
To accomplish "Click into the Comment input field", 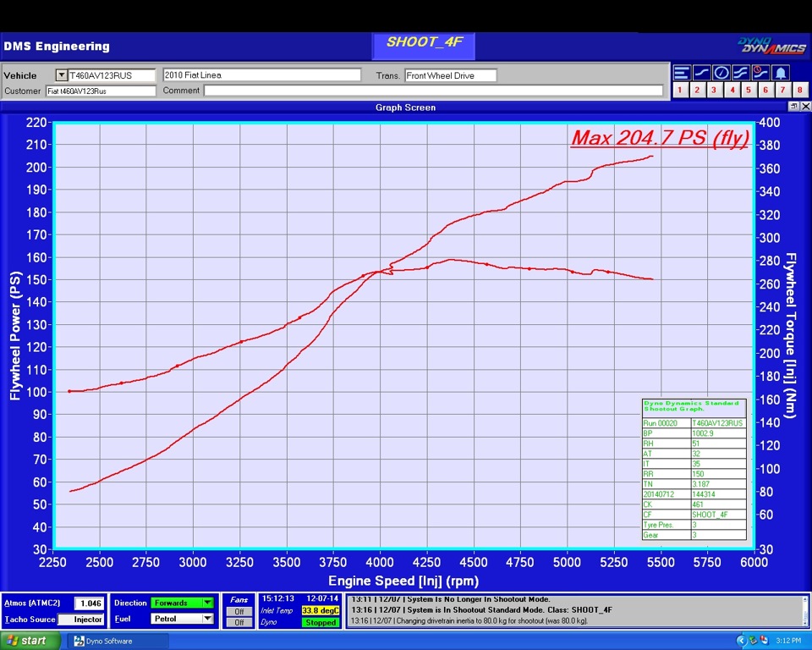I will [433, 91].
